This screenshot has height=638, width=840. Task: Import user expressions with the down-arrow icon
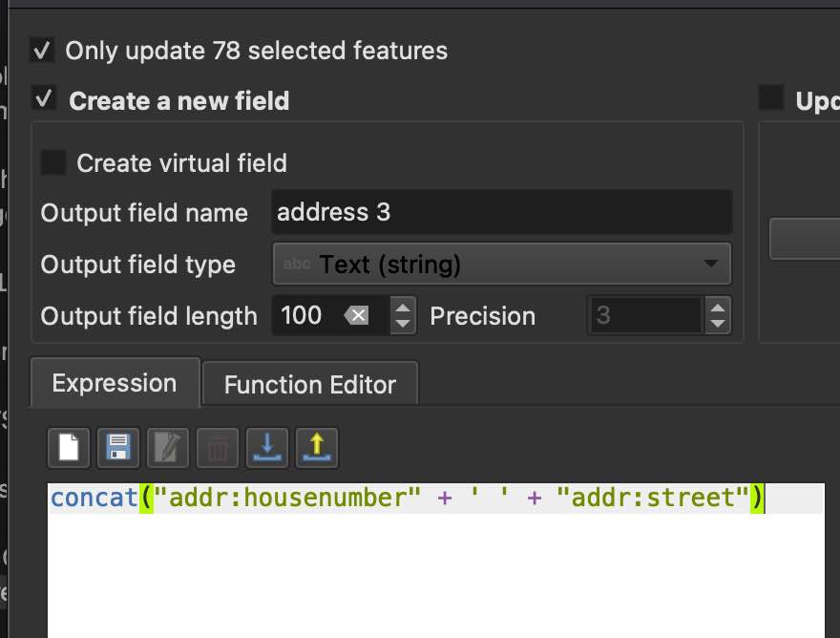266,447
